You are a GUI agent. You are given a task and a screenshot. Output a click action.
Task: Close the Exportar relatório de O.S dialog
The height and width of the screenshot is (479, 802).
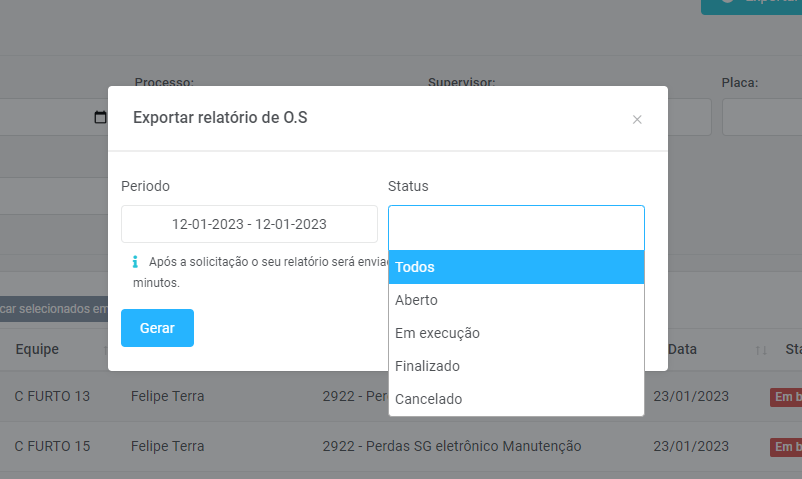(x=637, y=120)
